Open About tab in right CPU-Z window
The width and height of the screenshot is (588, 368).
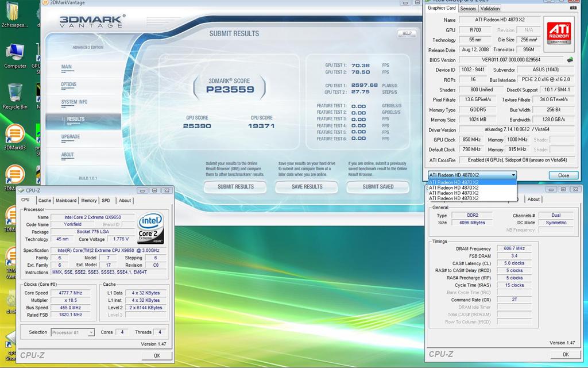coord(533,200)
